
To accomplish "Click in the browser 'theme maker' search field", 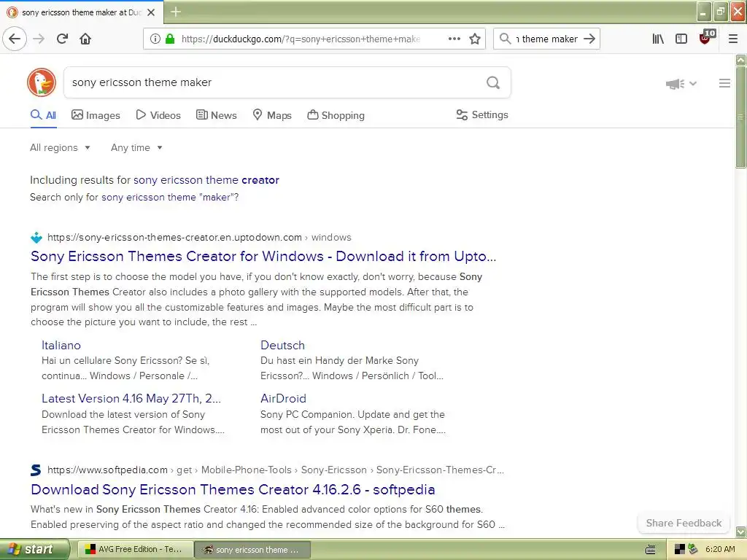I will pyautogui.click(x=547, y=39).
